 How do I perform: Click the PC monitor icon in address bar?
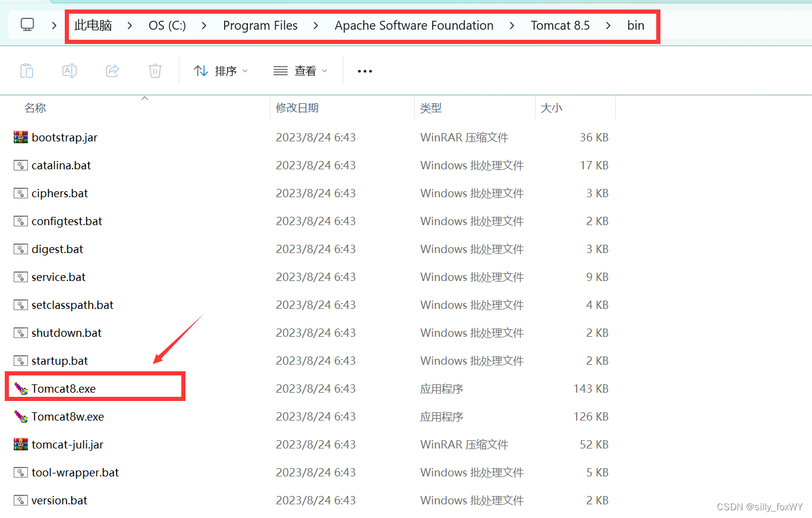pos(27,25)
